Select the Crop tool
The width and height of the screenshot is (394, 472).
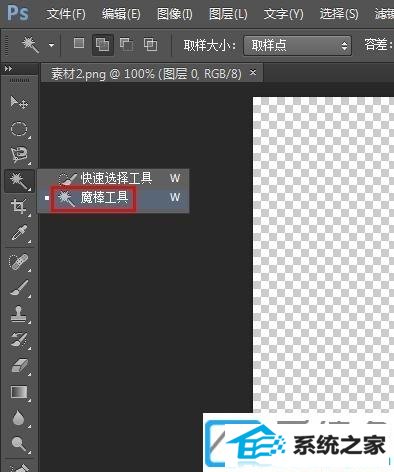coord(19,207)
